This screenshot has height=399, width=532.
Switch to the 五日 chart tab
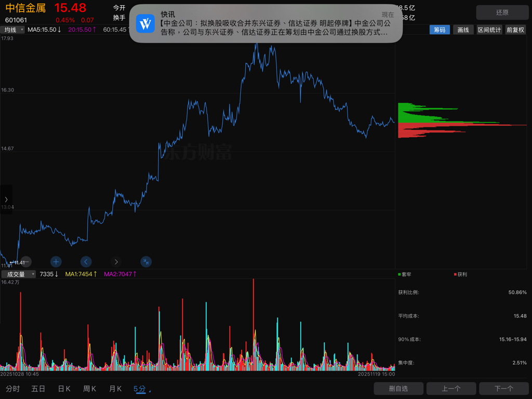tap(38, 389)
